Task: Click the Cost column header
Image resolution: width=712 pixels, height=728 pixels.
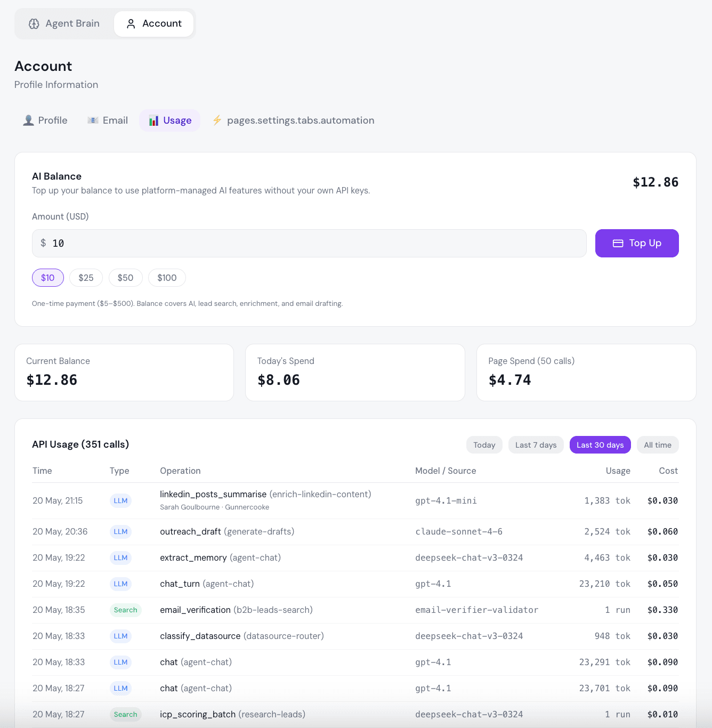Action: click(668, 471)
